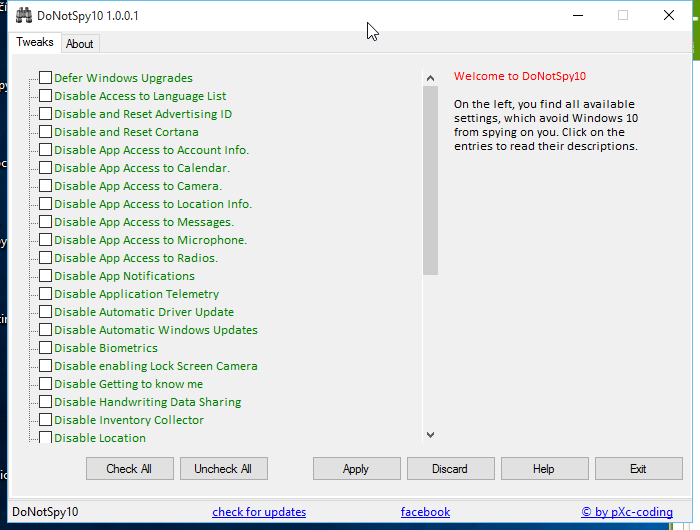Screen dimensions: 700x530
Task: Exit the application with Exit button
Action: click(638, 468)
